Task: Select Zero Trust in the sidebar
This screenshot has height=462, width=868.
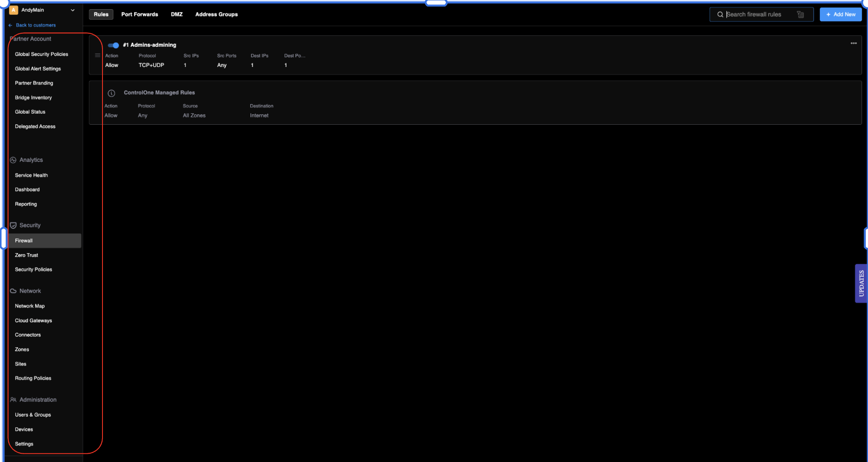Action: [26, 255]
